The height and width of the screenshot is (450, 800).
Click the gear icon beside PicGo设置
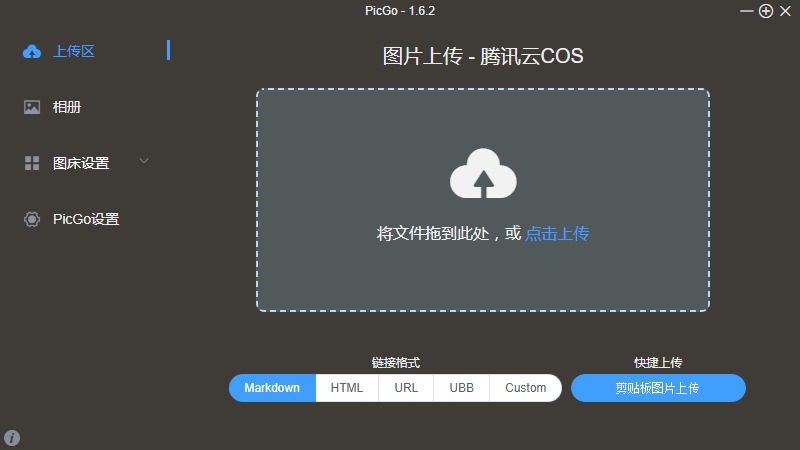(32, 219)
